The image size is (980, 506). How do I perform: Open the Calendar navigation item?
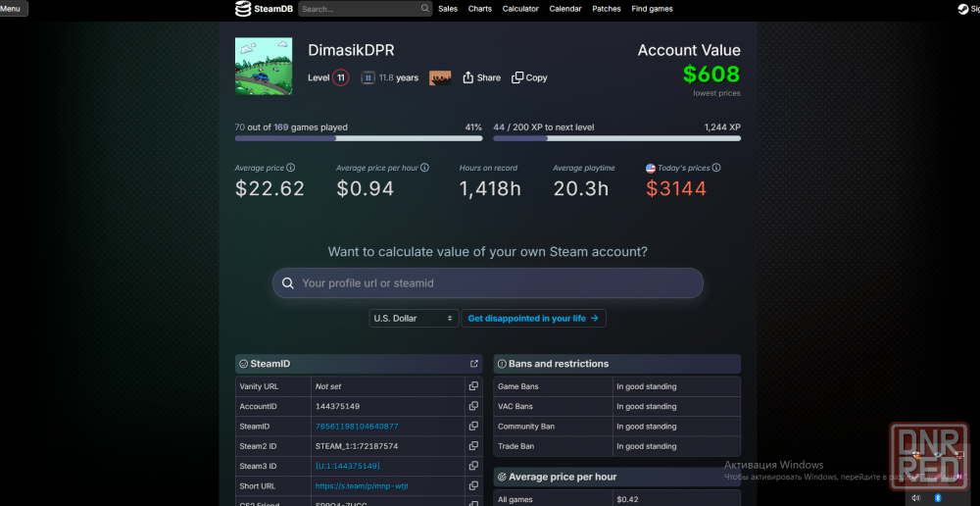pyautogui.click(x=565, y=9)
